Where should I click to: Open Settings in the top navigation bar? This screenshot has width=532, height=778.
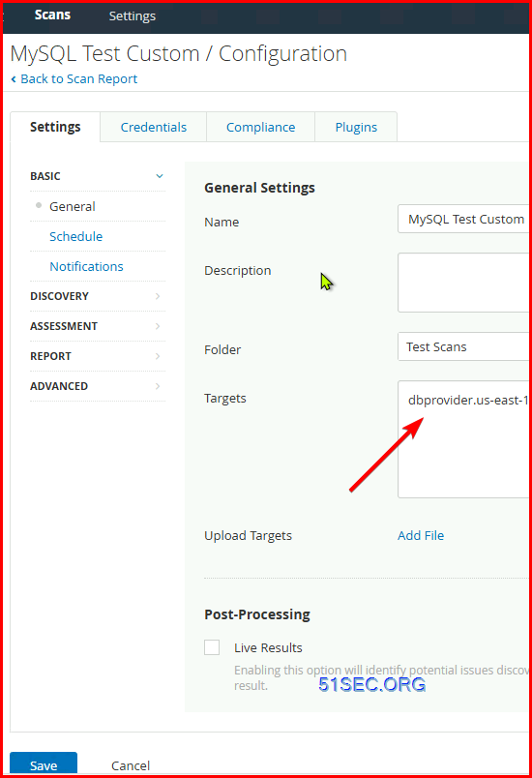133,15
